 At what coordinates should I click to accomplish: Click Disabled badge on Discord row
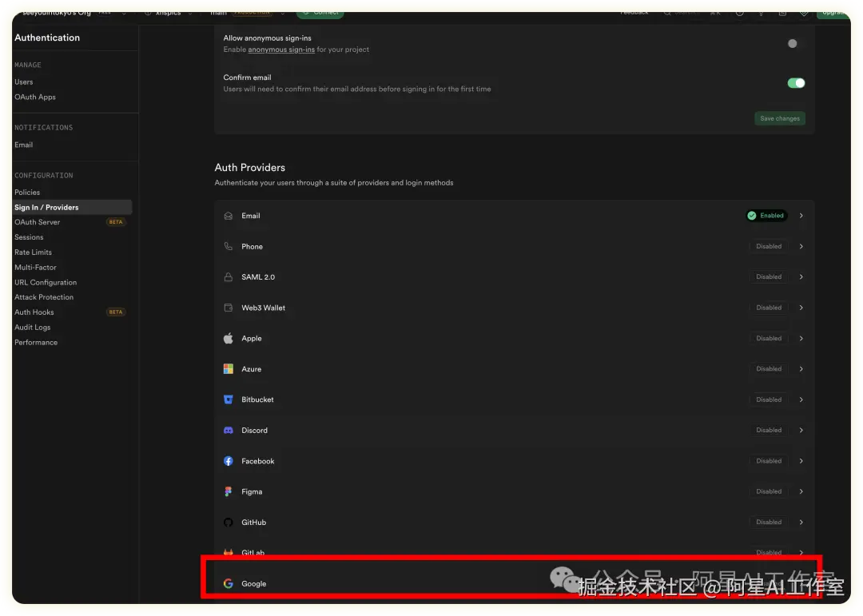click(x=769, y=430)
